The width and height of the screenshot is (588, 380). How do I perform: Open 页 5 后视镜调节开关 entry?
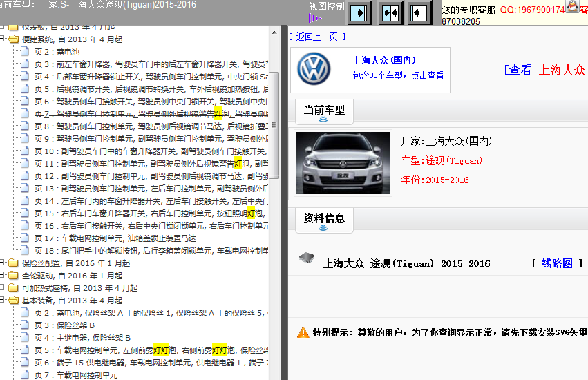tap(151, 89)
